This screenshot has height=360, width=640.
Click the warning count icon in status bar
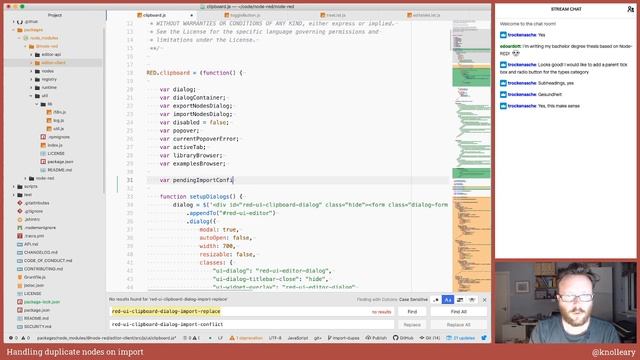click(x=23, y=338)
